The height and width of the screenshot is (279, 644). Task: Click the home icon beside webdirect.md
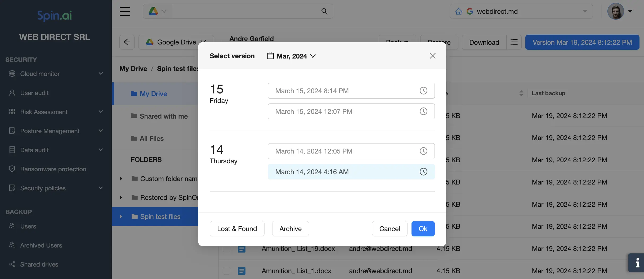click(459, 11)
